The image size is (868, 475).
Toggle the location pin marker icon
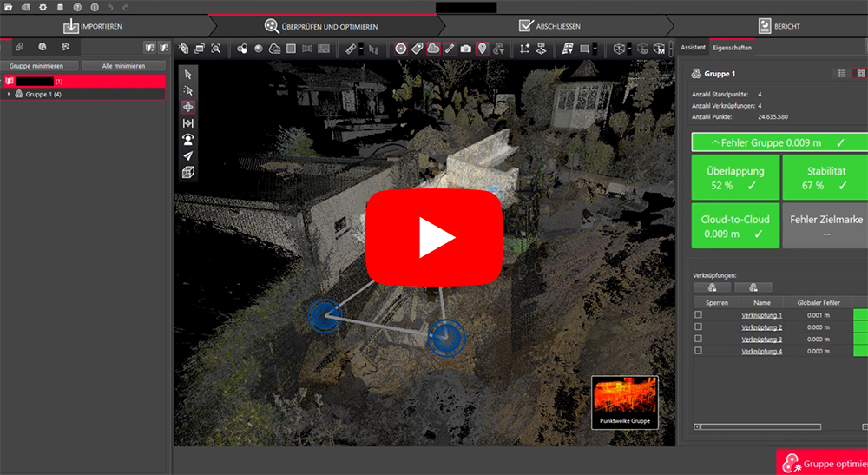[483, 49]
